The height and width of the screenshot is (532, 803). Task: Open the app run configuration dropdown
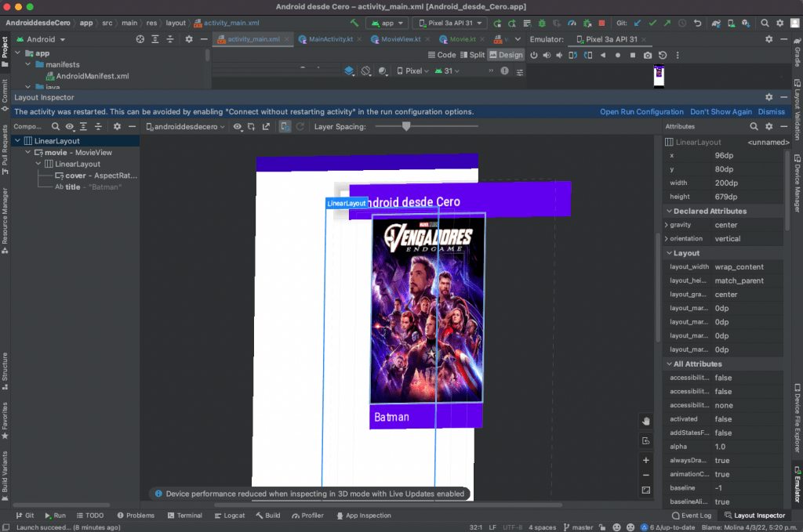pos(387,23)
